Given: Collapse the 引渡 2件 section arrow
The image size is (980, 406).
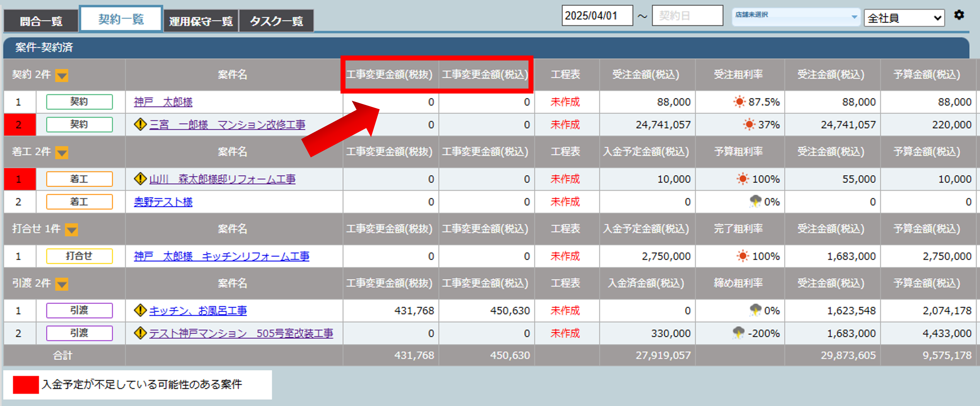Looking at the screenshot, I should 62,284.
